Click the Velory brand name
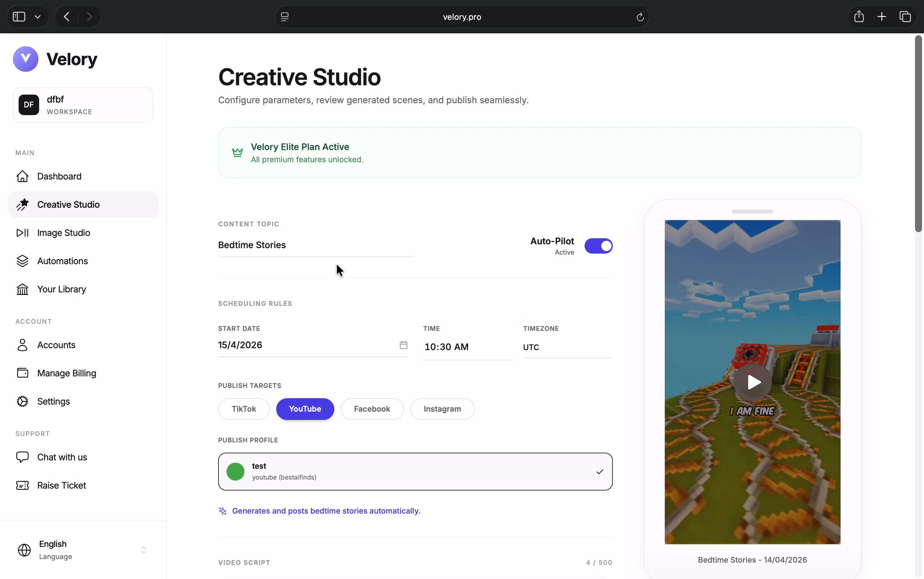 tap(72, 59)
